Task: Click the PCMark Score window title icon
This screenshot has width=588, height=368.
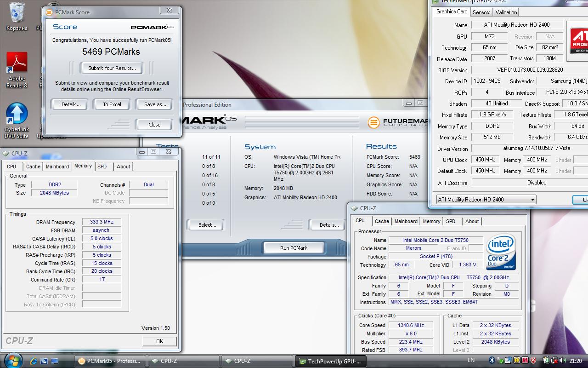Action: [x=49, y=12]
